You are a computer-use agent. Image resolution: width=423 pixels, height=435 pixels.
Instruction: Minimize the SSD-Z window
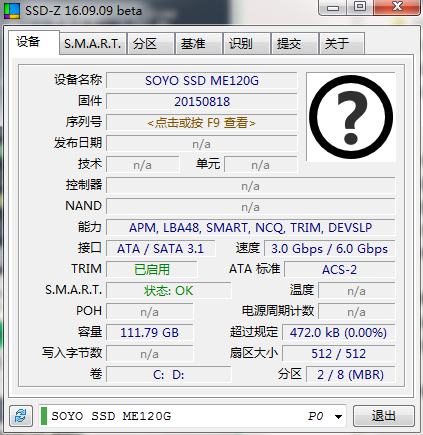click(x=332, y=8)
